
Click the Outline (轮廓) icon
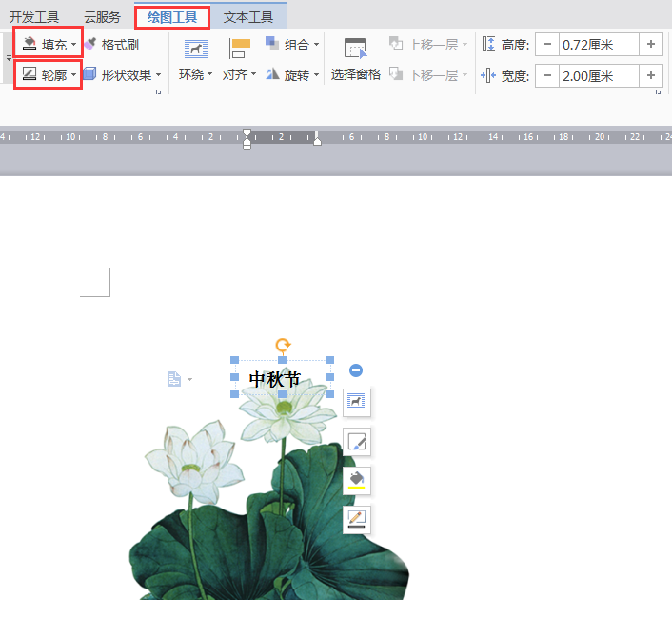(30, 74)
